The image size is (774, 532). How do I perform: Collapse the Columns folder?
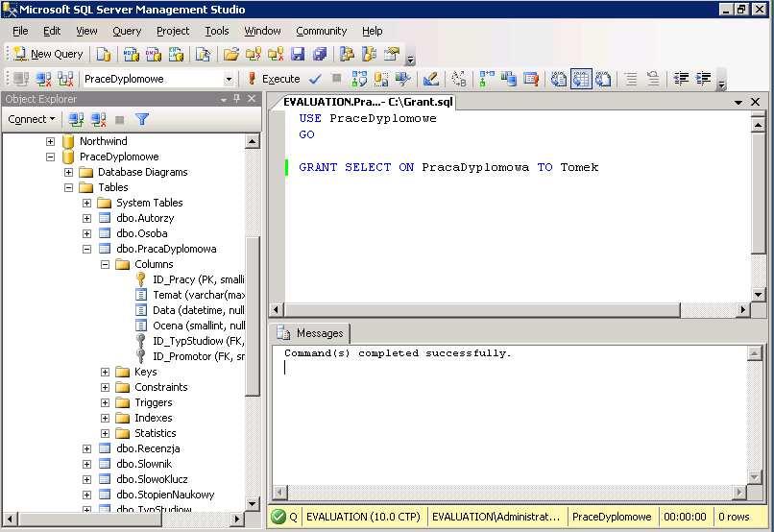point(105,264)
